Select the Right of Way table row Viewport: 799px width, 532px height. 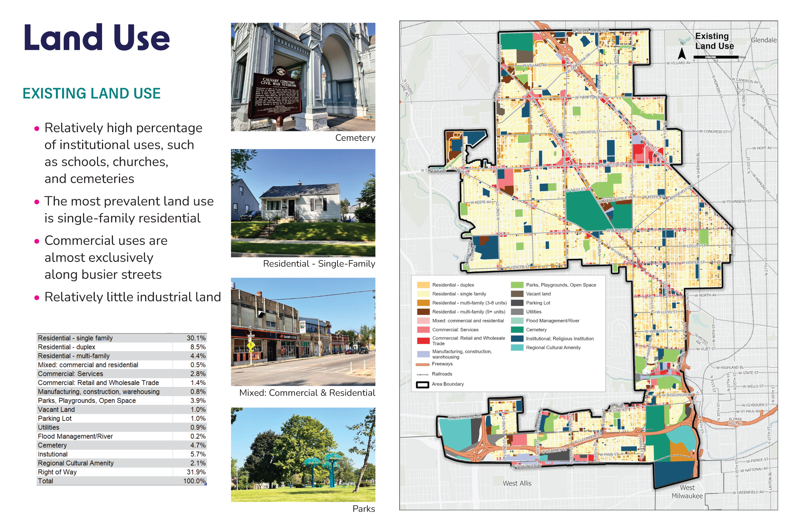click(x=121, y=472)
